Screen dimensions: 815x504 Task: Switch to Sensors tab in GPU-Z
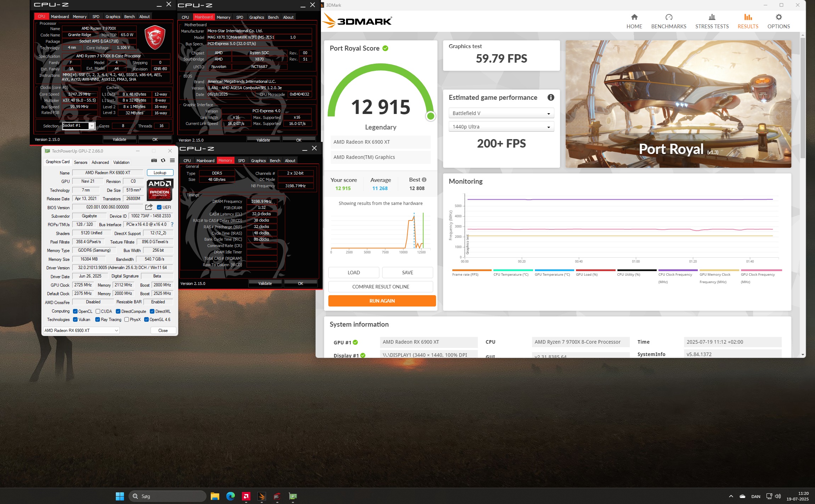(80, 162)
